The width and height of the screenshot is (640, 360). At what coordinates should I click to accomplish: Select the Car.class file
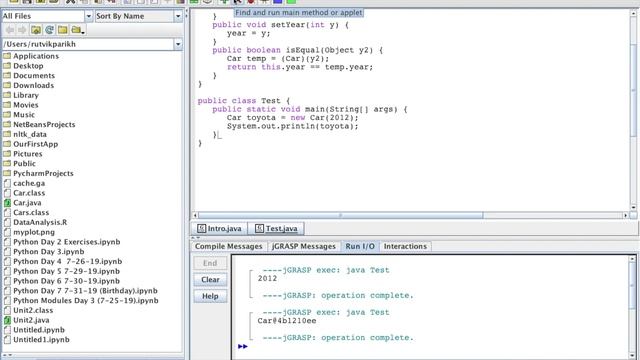29,193
